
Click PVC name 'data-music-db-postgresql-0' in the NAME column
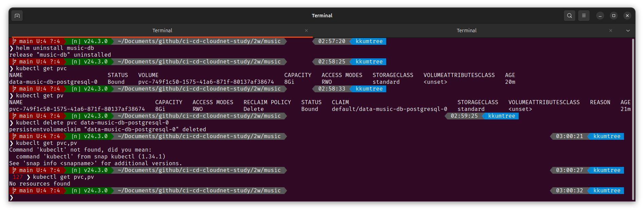click(x=53, y=82)
